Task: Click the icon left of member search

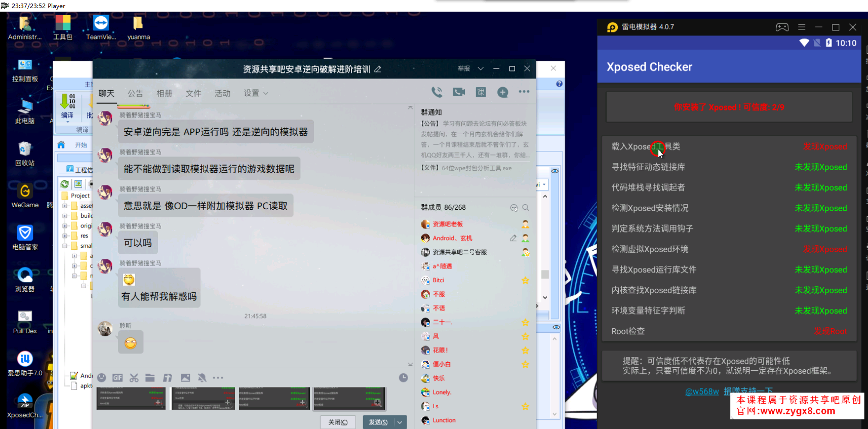Action: 514,208
